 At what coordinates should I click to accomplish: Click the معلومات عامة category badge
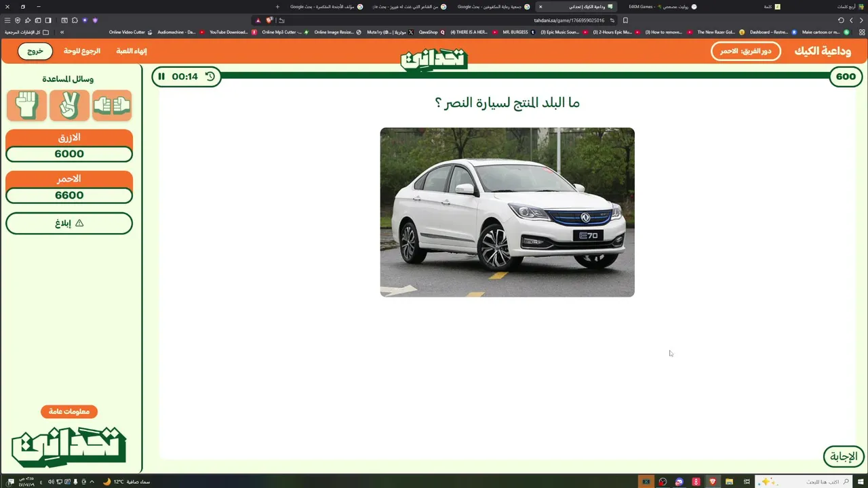point(69,411)
